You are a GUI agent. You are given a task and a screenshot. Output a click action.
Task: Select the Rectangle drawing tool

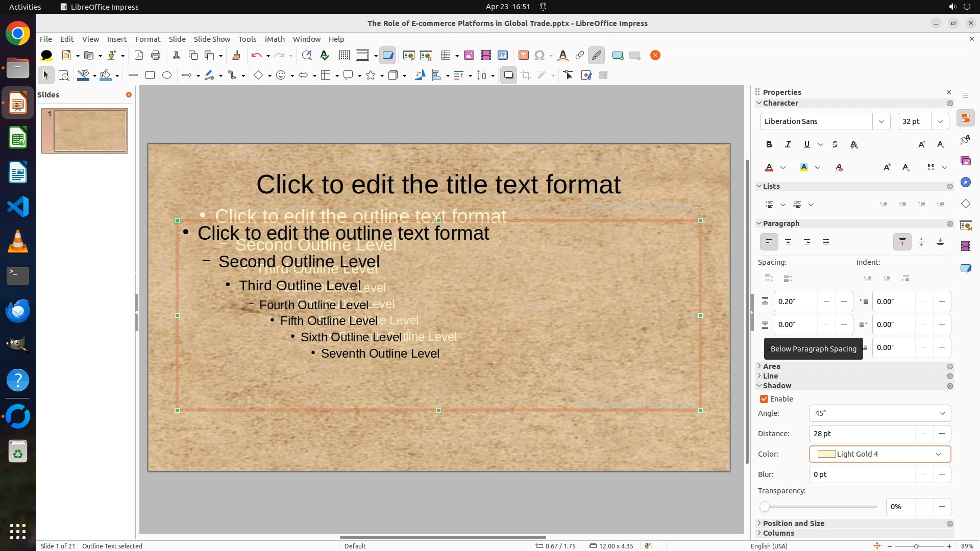pos(150,76)
